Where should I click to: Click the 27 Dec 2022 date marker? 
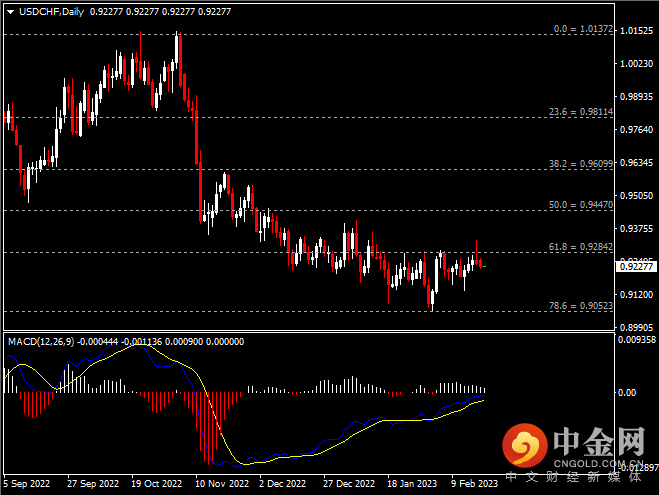point(346,483)
